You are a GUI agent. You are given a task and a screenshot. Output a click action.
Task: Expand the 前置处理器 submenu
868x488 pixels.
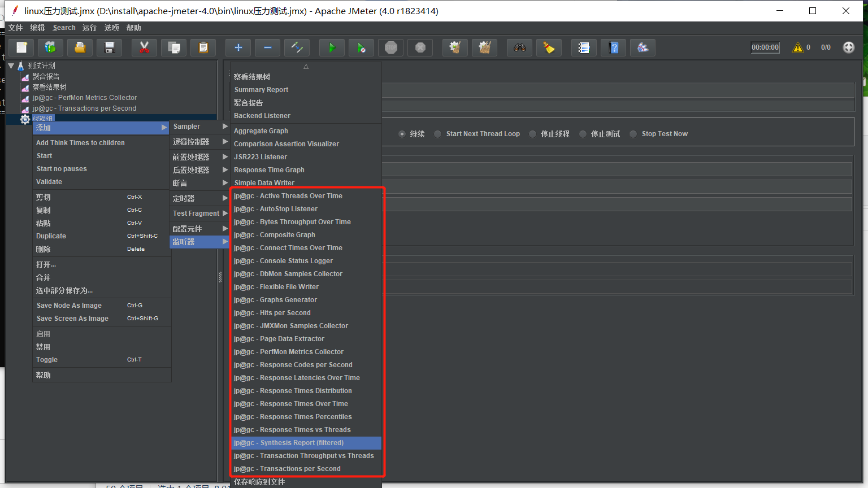coord(199,157)
